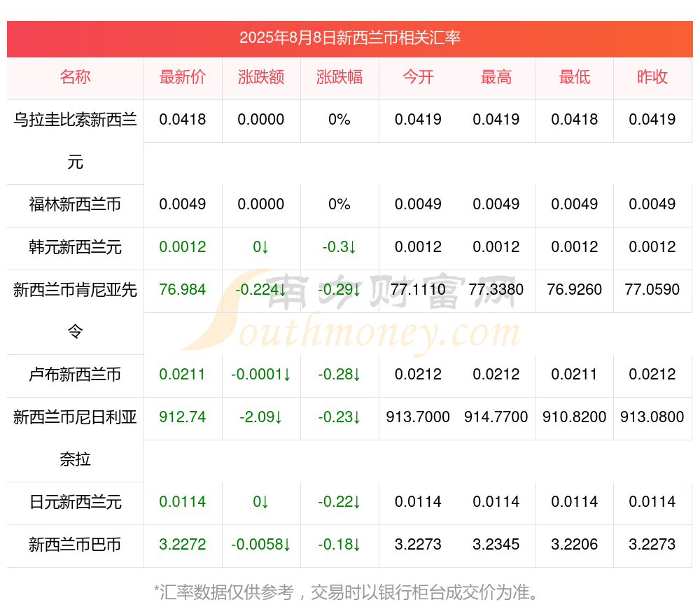This screenshot has height=614, width=700.
Task: Click the high price 77.3380
Action: click(x=496, y=289)
